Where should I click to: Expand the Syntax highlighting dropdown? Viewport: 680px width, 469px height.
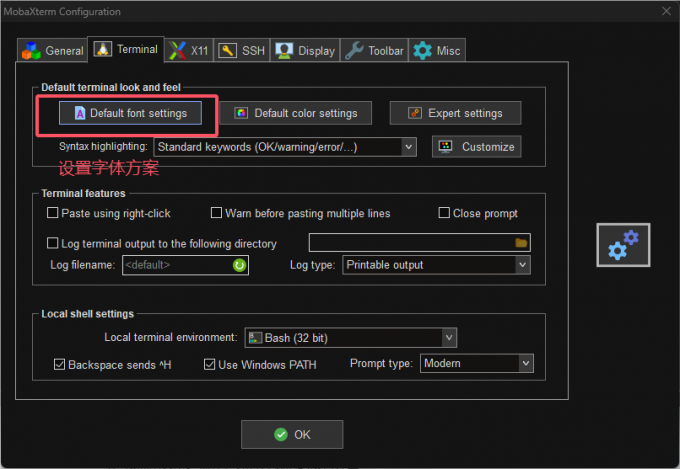pyautogui.click(x=408, y=147)
